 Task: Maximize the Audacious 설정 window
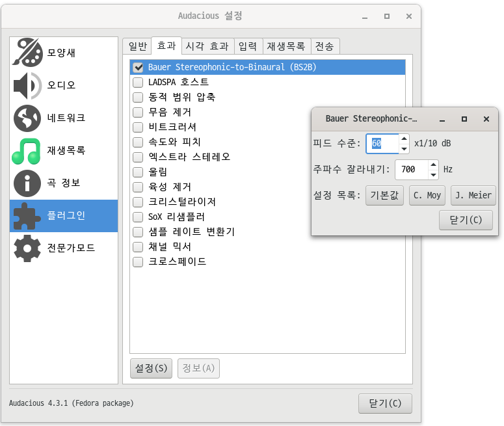click(387, 16)
